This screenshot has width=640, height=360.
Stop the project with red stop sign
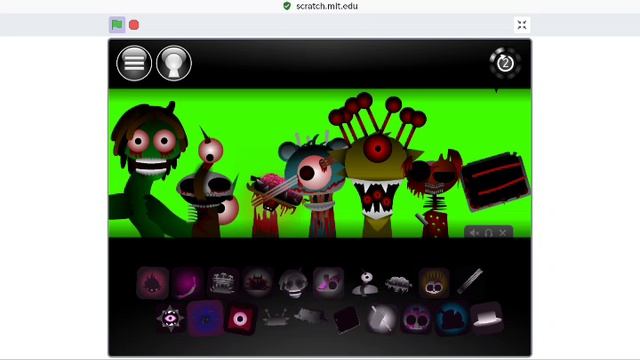tap(134, 25)
